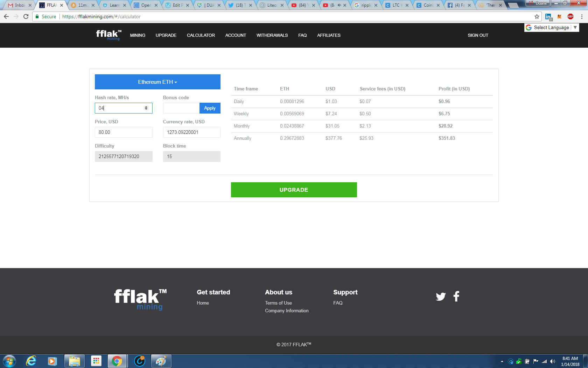Switch to the CALCULATOR tab
The width and height of the screenshot is (588, 368).
click(x=201, y=35)
